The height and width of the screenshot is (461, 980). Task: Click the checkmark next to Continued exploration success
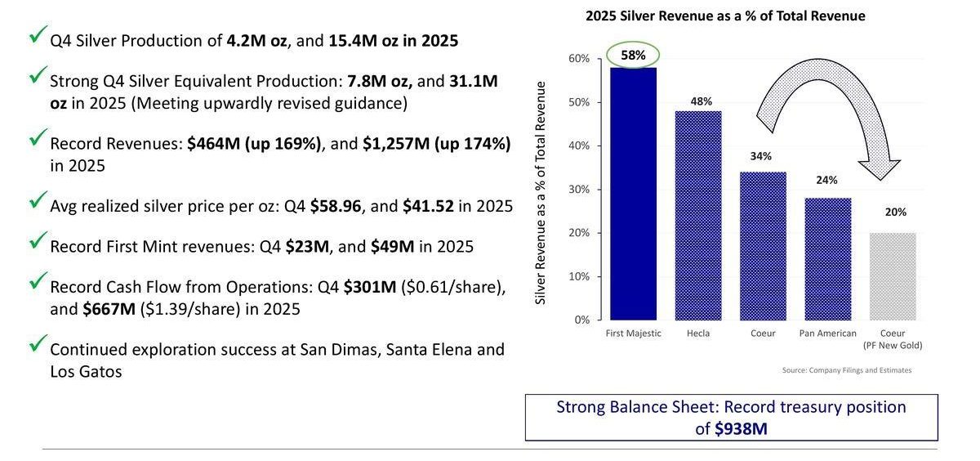pyautogui.click(x=37, y=344)
